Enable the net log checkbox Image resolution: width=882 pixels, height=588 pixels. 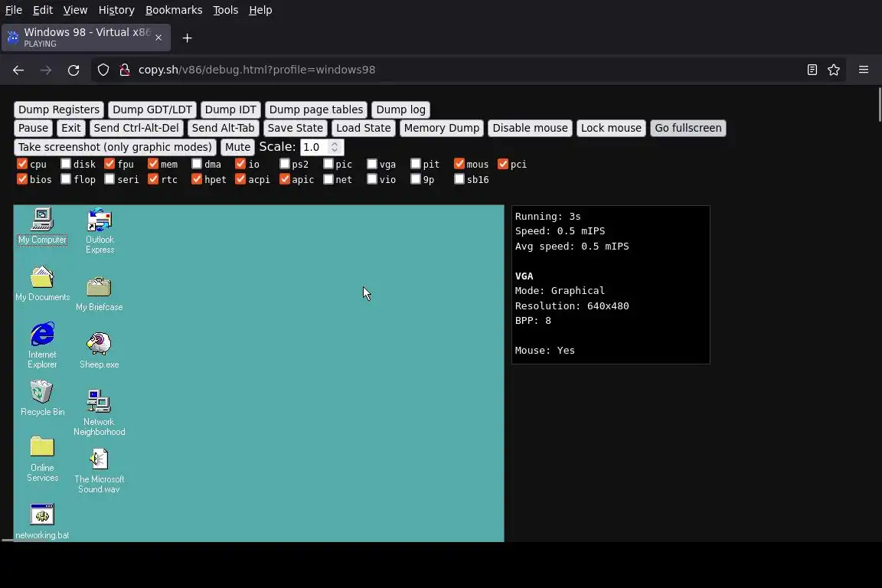tap(328, 179)
